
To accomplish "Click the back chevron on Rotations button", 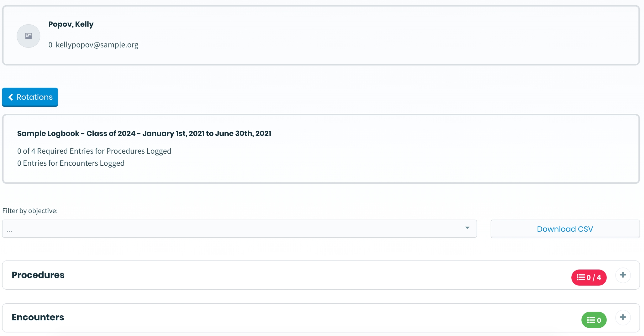I will pos(11,97).
